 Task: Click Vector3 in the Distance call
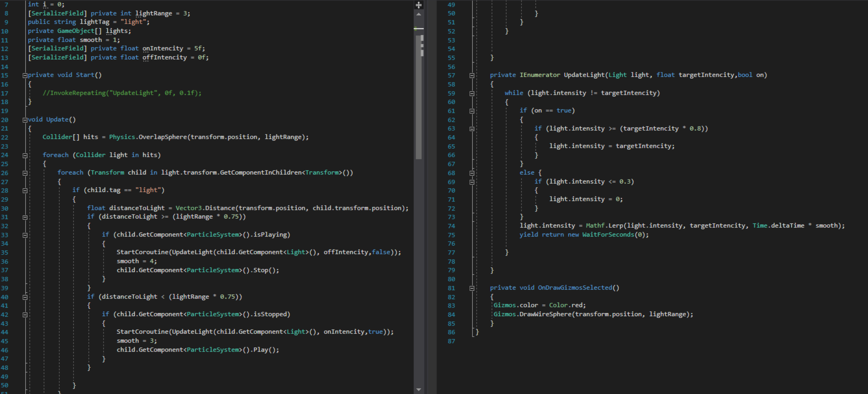tap(189, 208)
